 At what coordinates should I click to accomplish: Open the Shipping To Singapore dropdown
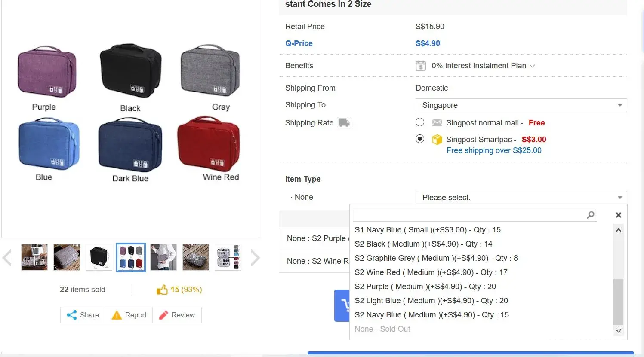521,105
